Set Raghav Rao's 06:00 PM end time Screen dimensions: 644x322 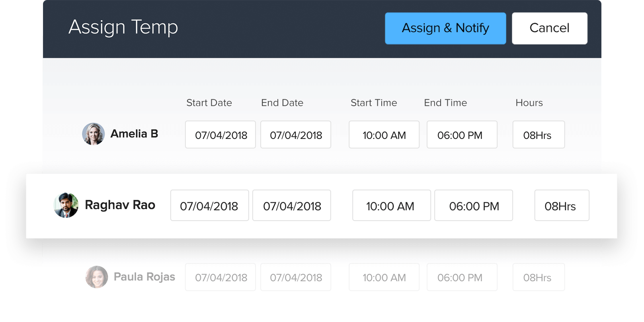pyautogui.click(x=473, y=206)
